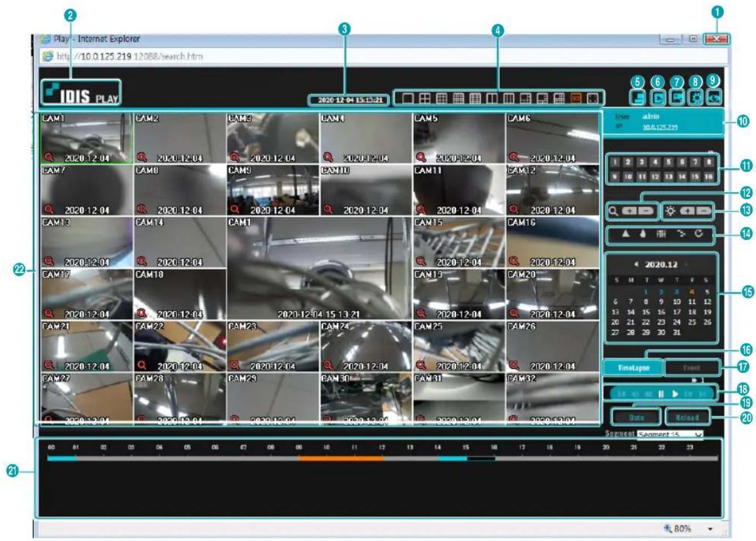Viewport: 756px width, 541px height.
Task: Apply the interpolation effect icon
Action: tap(682, 234)
